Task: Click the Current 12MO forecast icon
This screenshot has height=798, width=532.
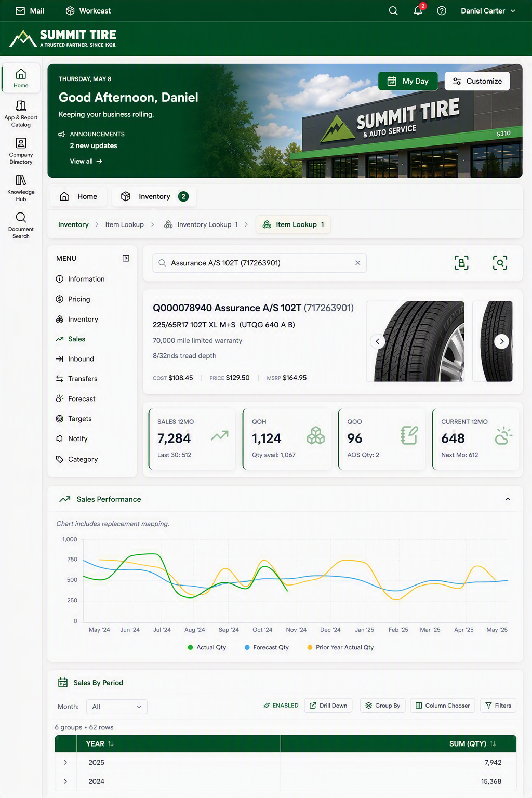Action: pos(503,435)
